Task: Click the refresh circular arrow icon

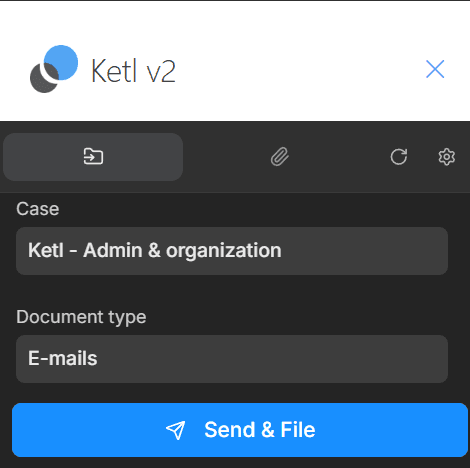Action: (399, 157)
